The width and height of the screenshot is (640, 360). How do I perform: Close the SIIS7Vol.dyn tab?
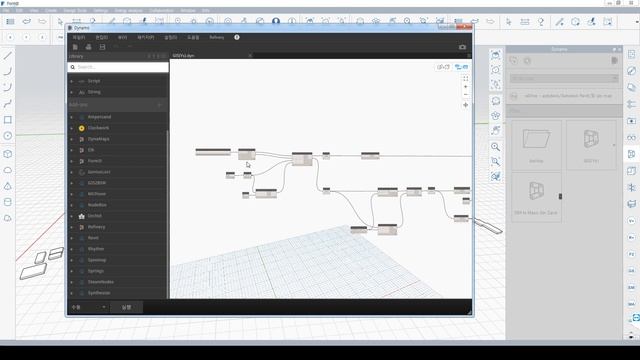[250, 56]
